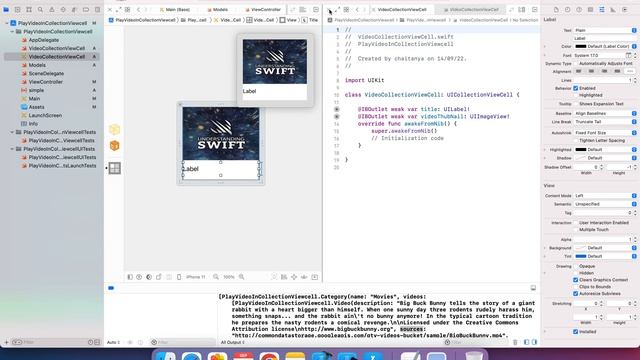Screen dimensions: 640x360
Task: Open the Source Control navigator
Action: 18,9
